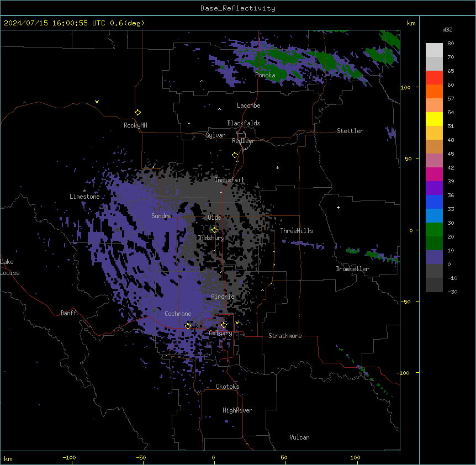Click the 80 value on the dBZ legend

(451, 44)
